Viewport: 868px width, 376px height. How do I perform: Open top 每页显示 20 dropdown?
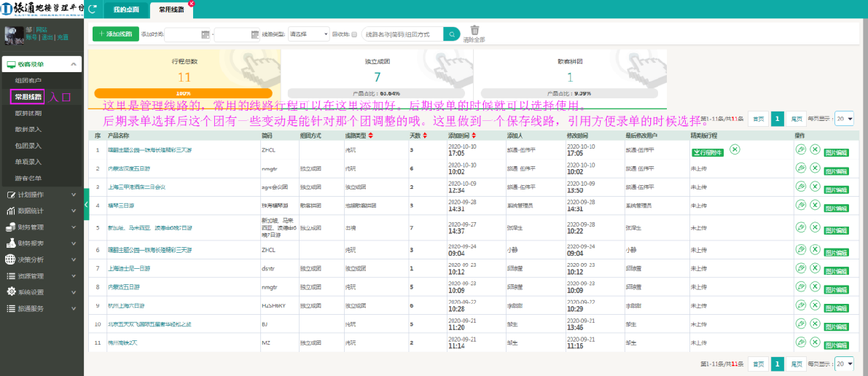844,118
